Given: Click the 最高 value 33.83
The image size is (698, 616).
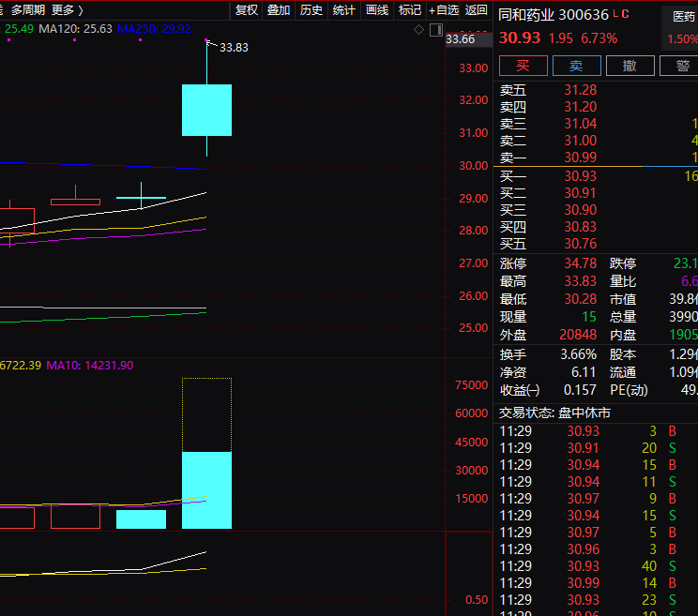Looking at the screenshot, I should 581,281.
